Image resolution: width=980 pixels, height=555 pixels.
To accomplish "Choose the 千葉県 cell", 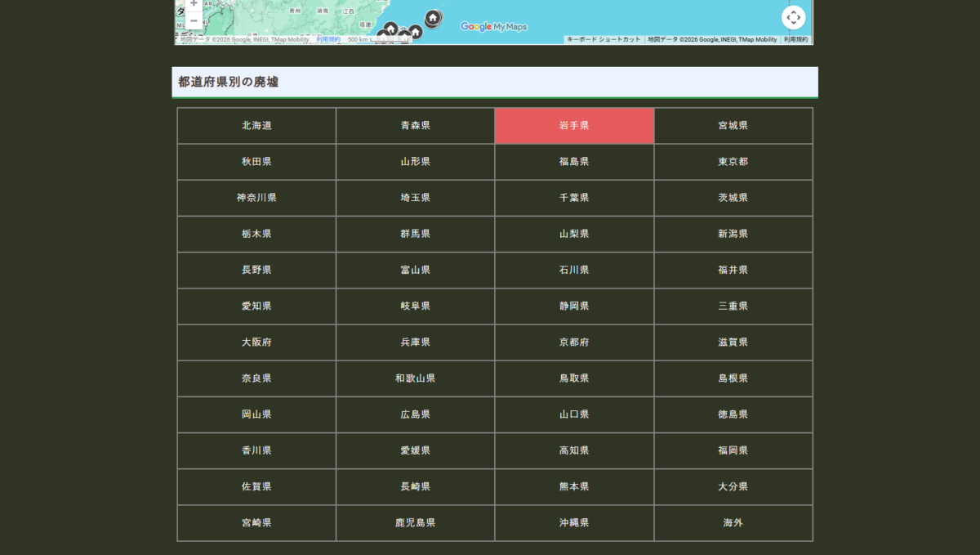I will [x=574, y=198].
